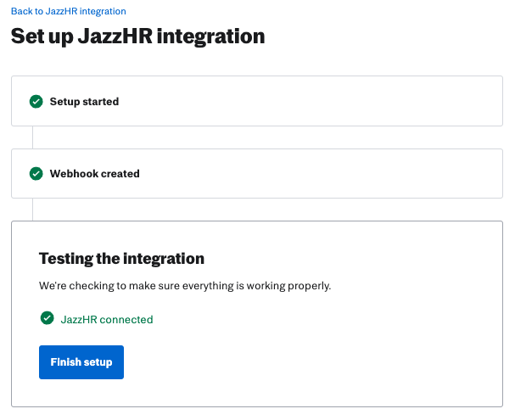
Task: Click the "We're checking" description sentence
Action: (x=185, y=286)
